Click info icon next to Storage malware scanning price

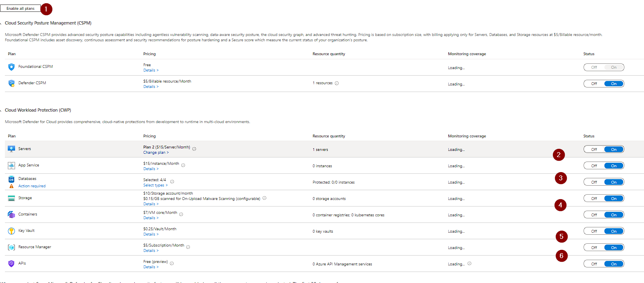click(265, 198)
